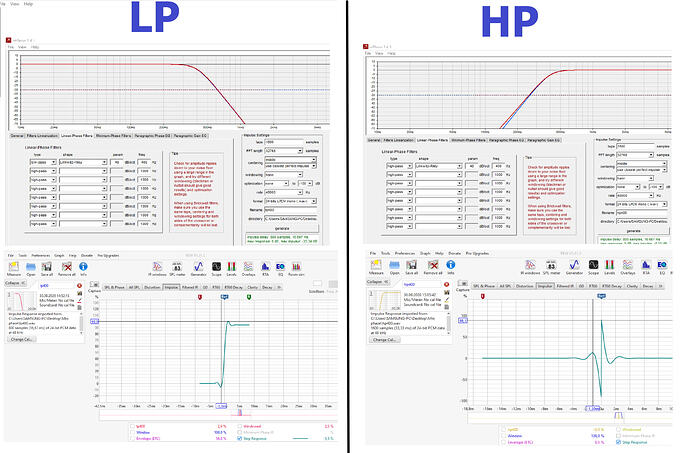This screenshot has width=690, height=453.
Task: Open Preferences menu in LP REW window
Action: point(40,255)
